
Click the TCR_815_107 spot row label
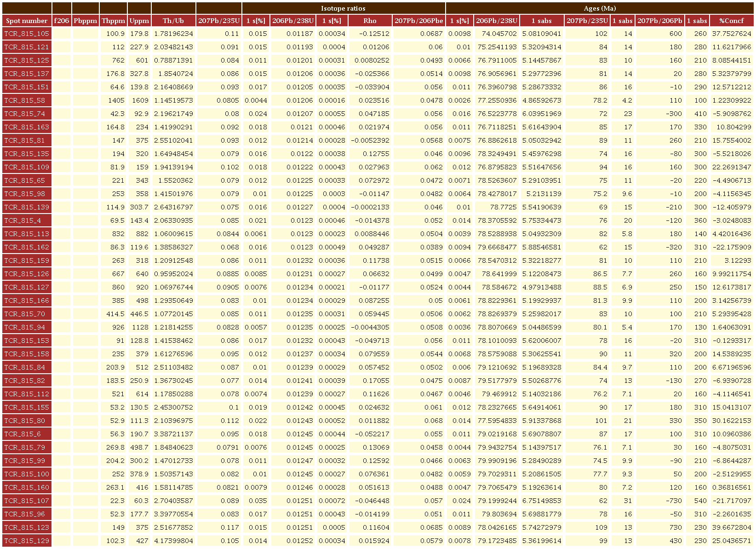27,501
